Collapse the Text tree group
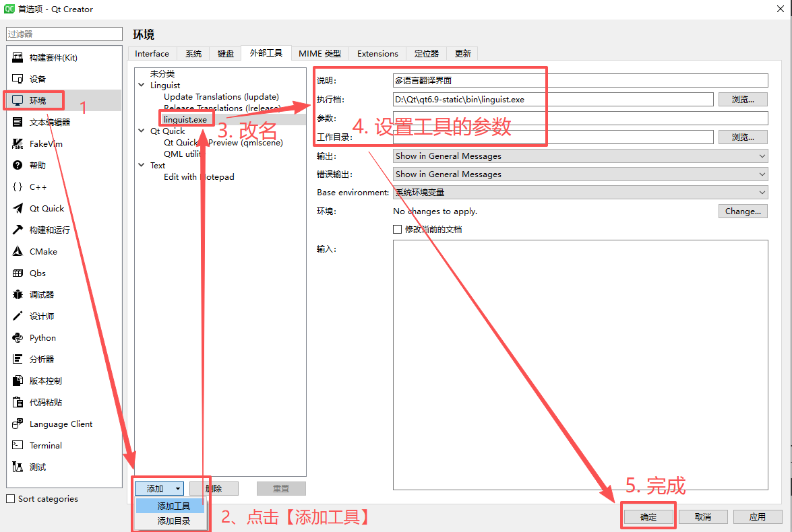This screenshot has width=792, height=532. (x=142, y=165)
